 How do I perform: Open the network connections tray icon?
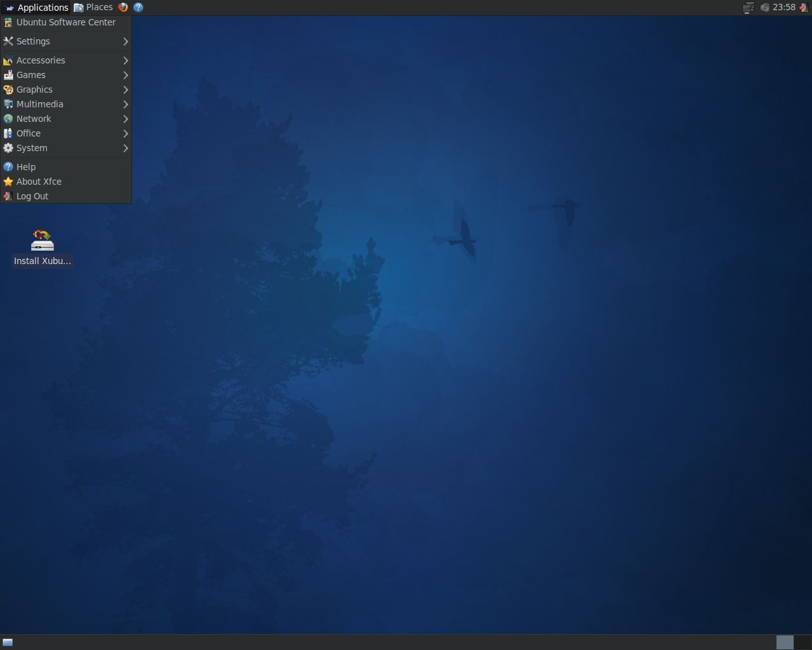point(749,8)
